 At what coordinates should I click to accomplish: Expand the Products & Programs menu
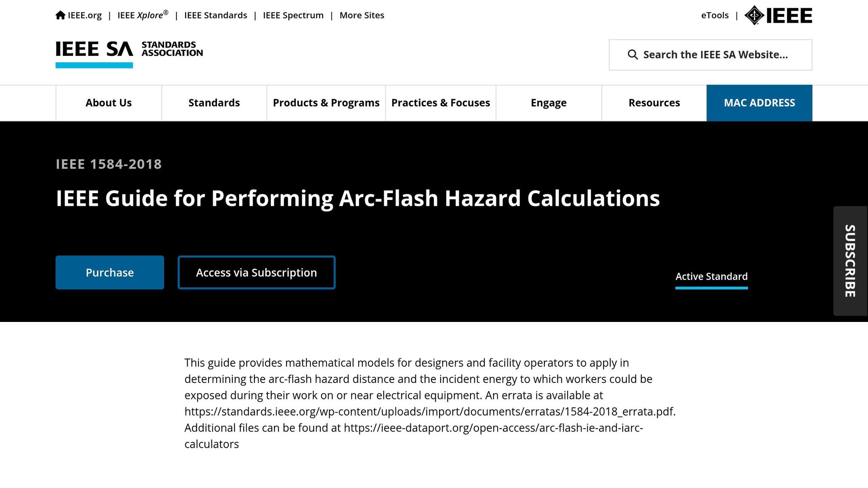coord(326,103)
